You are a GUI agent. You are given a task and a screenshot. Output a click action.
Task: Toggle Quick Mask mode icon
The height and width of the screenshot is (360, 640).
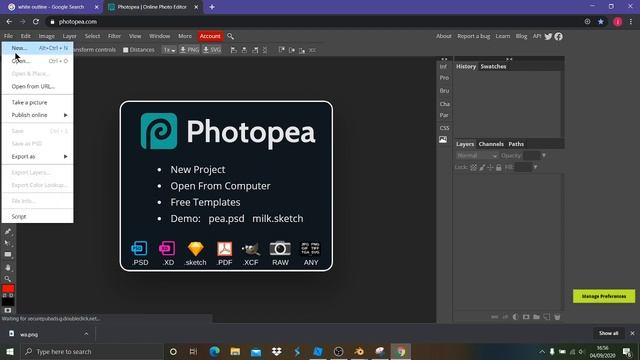[8, 311]
